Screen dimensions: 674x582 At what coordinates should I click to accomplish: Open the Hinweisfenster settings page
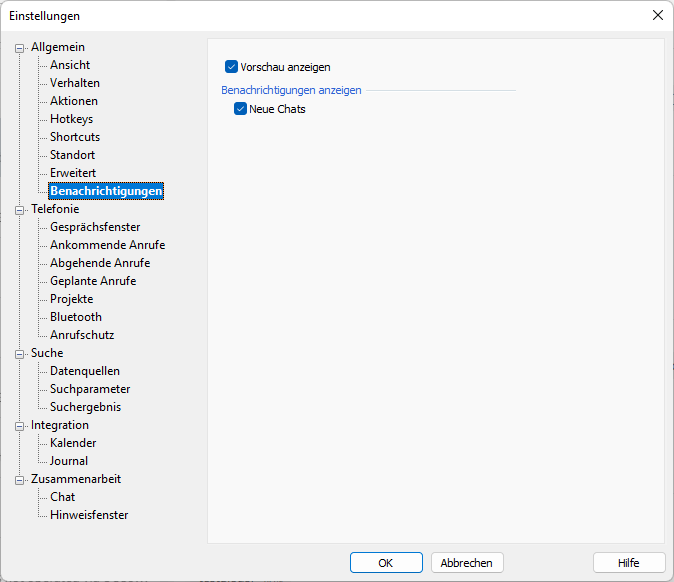click(89, 515)
